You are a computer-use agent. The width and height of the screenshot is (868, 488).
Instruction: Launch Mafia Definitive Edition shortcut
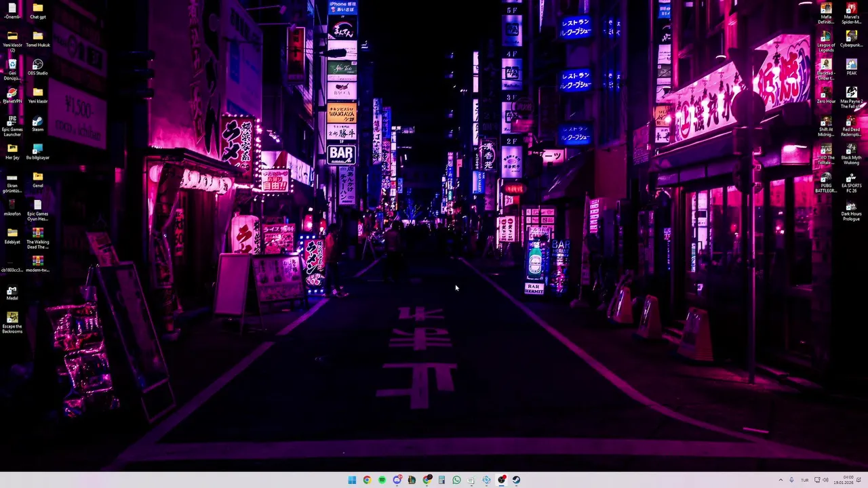pyautogui.click(x=826, y=13)
